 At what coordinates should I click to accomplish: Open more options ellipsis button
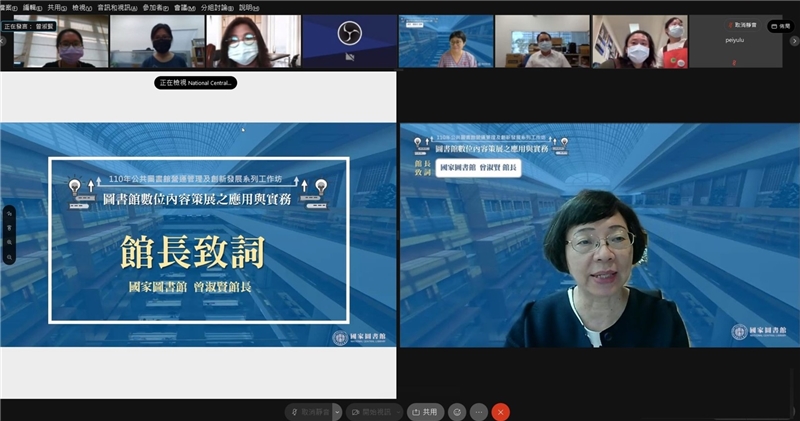479,412
